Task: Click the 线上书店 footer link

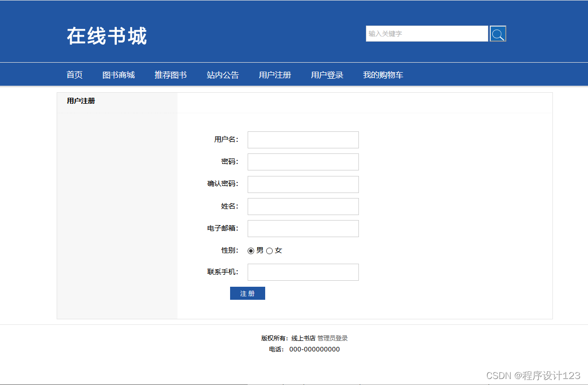Action: pos(304,338)
